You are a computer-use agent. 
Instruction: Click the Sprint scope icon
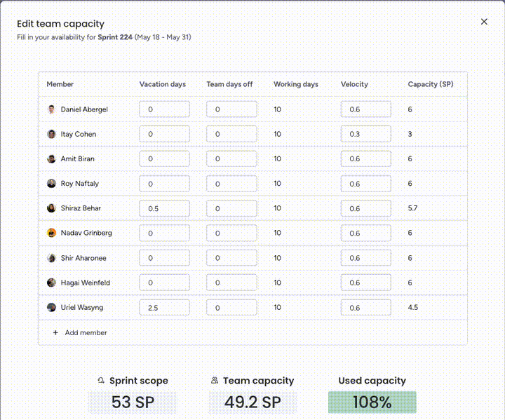click(101, 380)
